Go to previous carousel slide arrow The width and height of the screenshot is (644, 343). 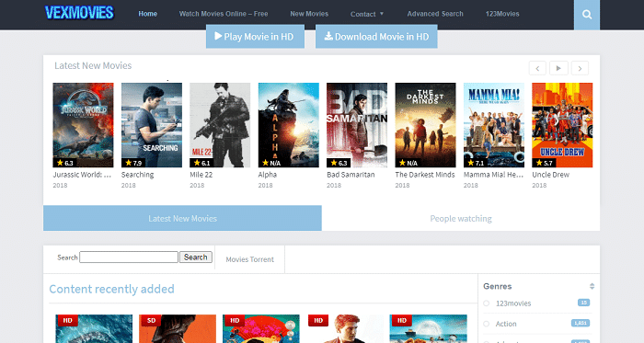point(537,68)
